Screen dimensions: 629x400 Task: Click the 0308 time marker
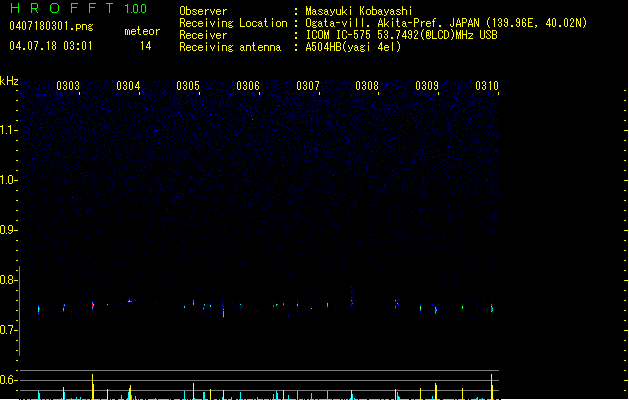367,86
